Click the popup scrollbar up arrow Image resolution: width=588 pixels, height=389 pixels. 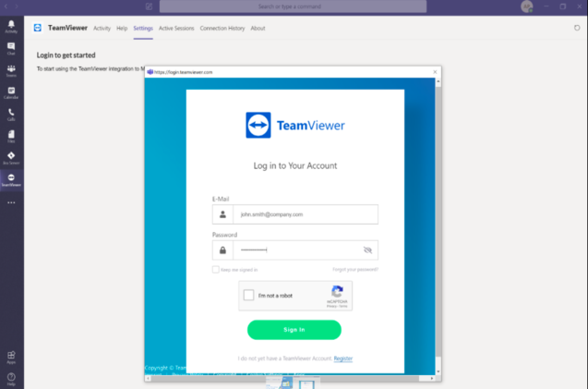[438, 81]
